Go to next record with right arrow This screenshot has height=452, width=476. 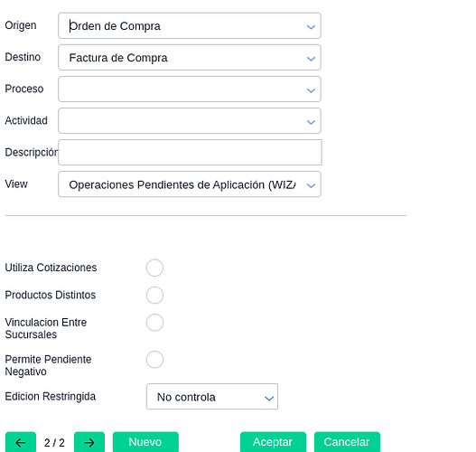click(89, 442)
